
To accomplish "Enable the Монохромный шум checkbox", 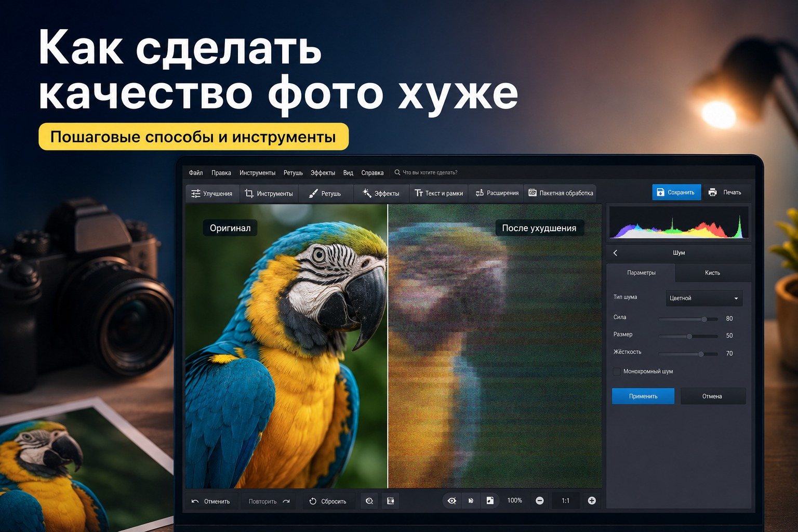I will (x=617, y=371).
